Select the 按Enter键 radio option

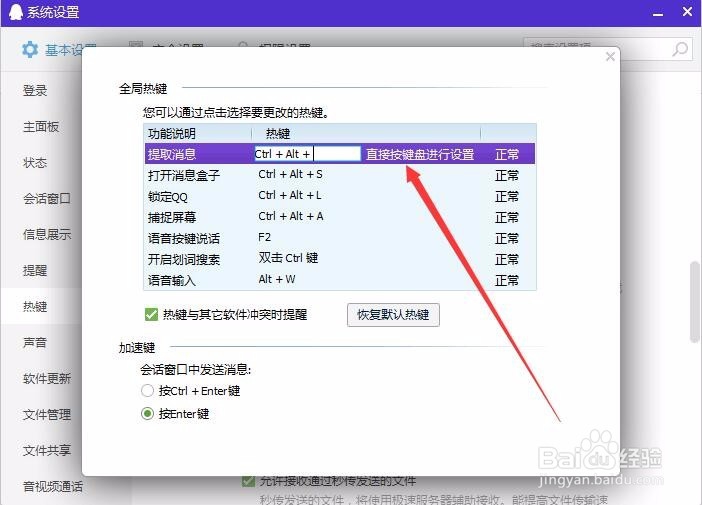[147, 413]
